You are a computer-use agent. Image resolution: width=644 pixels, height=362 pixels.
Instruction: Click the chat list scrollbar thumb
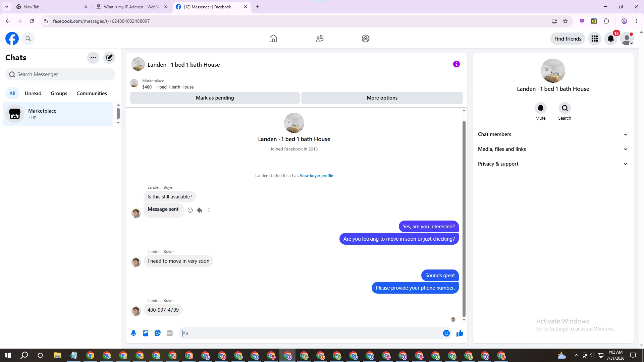[118, 113]
